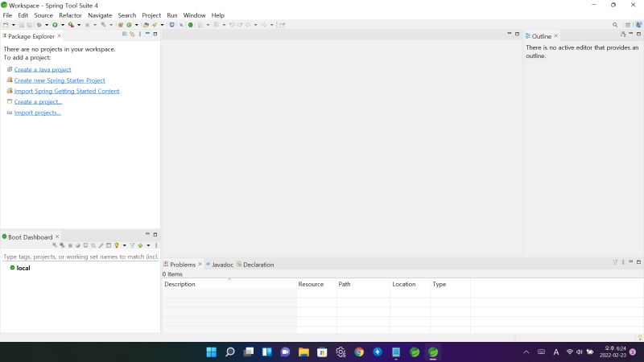Open Boot Dashboard view menu dots
The width and height of the screenshot is (644, 362).
point(156,245)
